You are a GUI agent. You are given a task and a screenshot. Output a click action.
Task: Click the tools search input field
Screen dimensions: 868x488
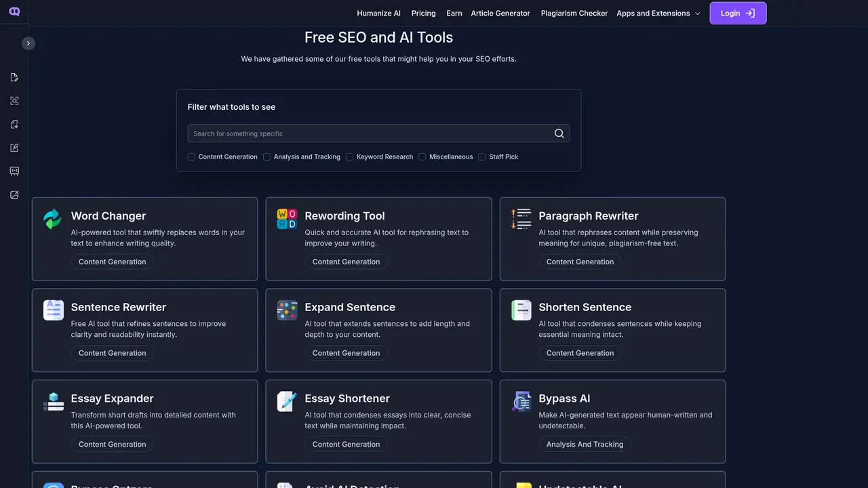(378, 134)
